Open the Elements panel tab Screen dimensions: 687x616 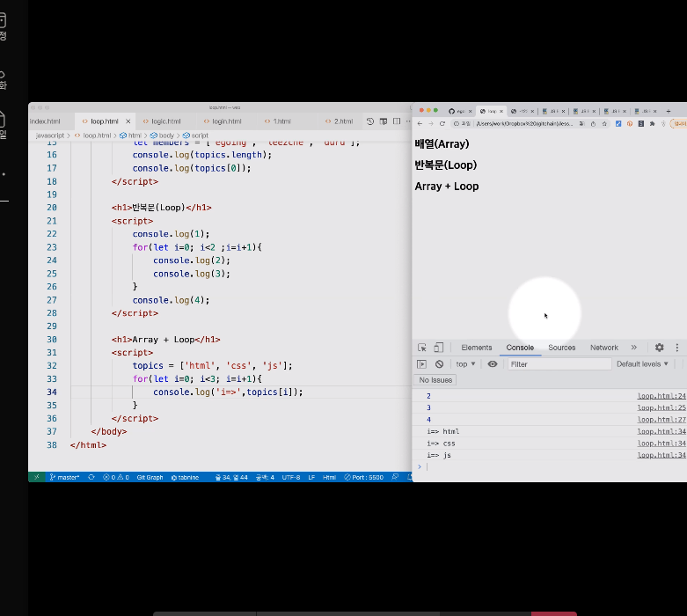tap(476, 348)
